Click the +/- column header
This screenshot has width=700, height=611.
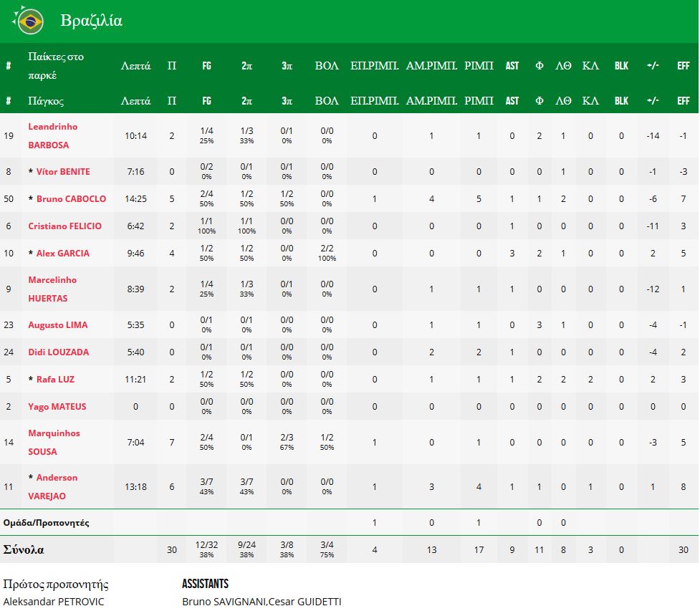click(x=652, y=65)
